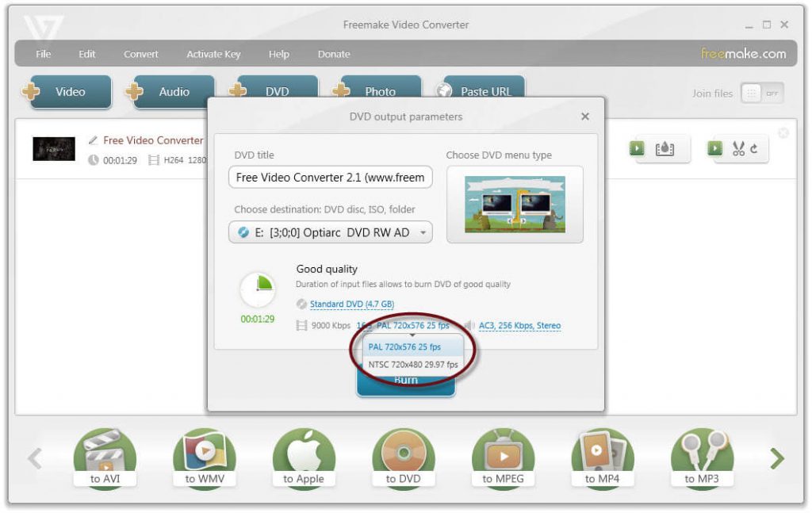This screenshot has height=513, width=812.
Task: Choose the to AVI output format
Action: [105, 457]
